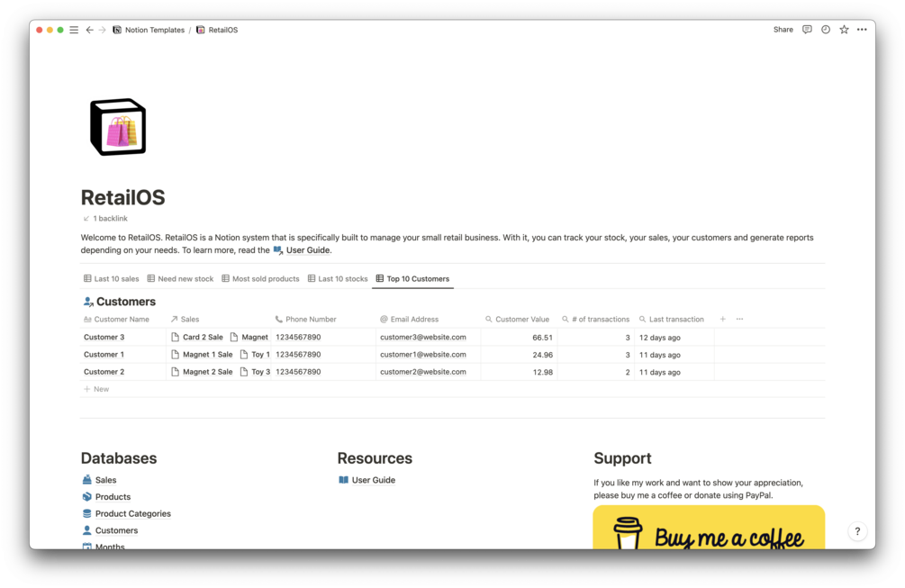Open the Customer 3 row
Screen dimensions: 905x588
(x=104, y=337)
